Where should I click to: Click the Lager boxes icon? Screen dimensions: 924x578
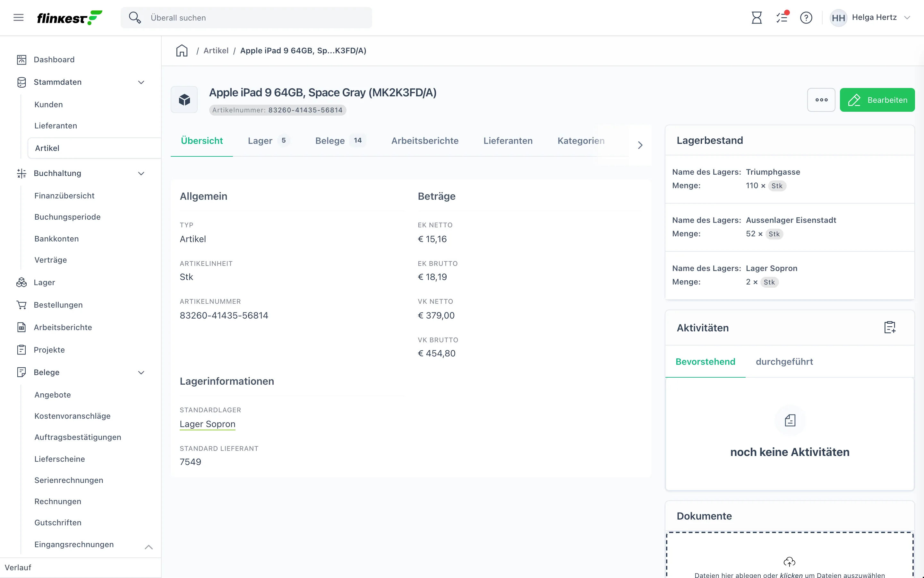(x=21, y=283)
